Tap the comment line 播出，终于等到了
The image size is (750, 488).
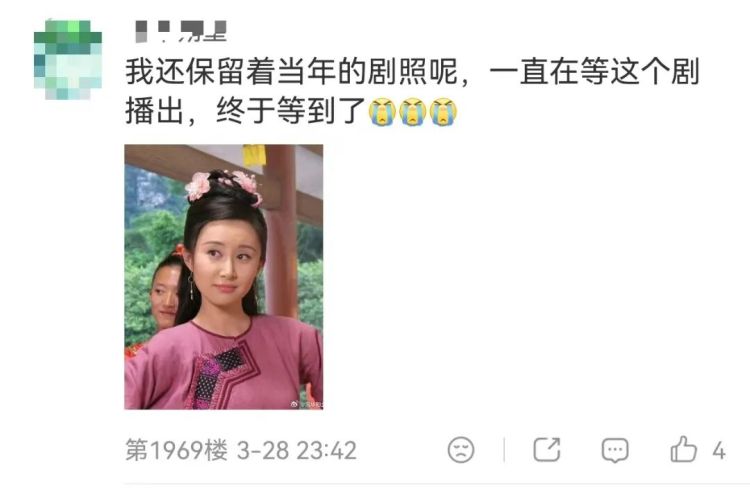(245, 111)
